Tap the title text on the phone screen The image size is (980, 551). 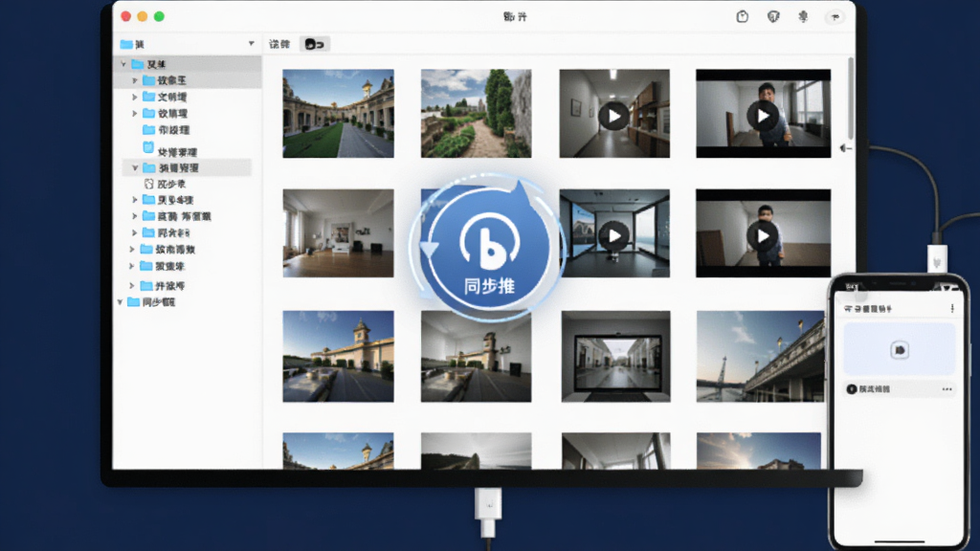pyautogui.click(x=868, y=309)
